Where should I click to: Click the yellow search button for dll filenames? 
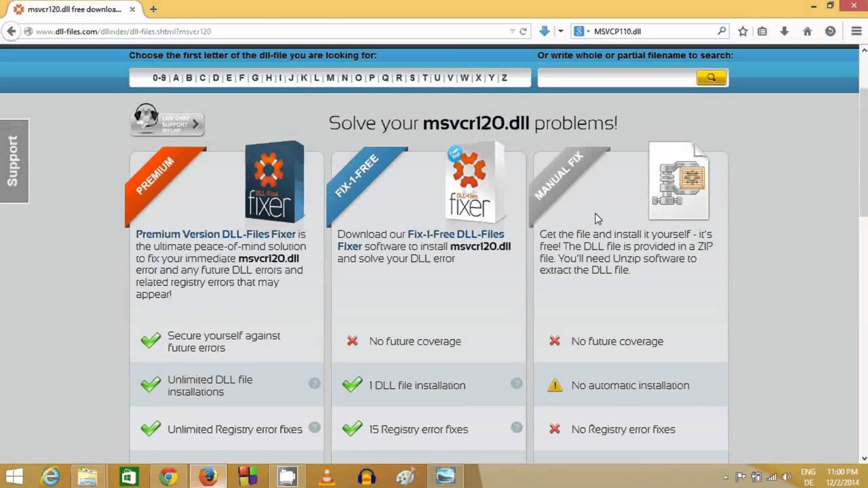(711, 78)
